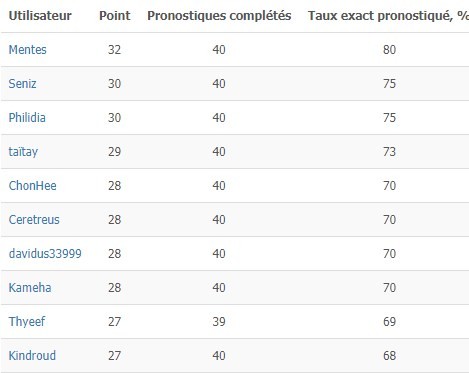This screenshot has width=469, height=373.
Task: Open Philidia user profile link
Action: [x=27, y=118]
